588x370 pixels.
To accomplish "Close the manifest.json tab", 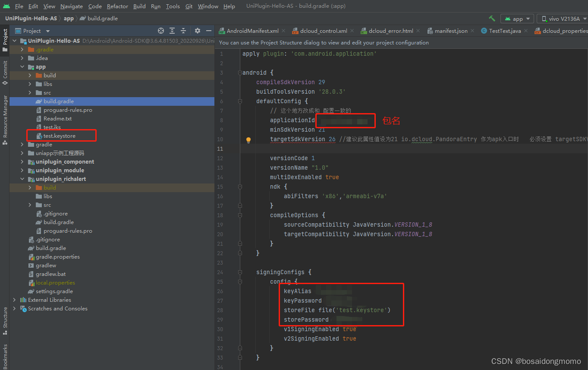I will 472,31.
